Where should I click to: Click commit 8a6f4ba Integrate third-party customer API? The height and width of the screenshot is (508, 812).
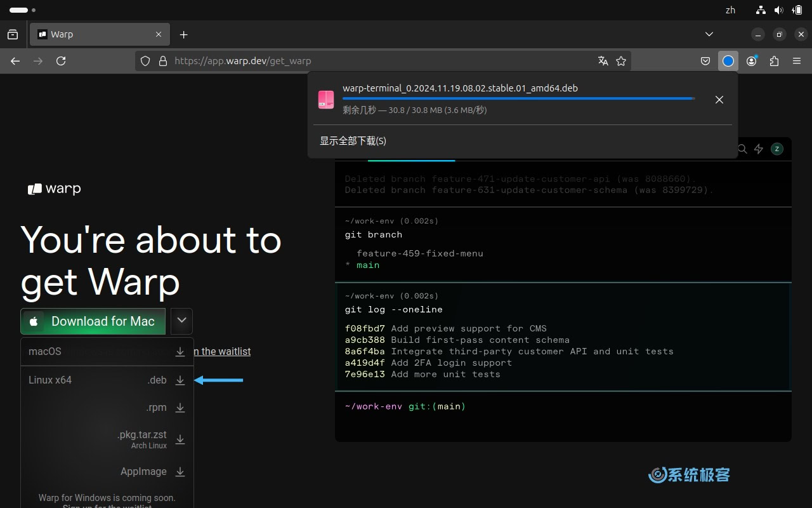509,351
